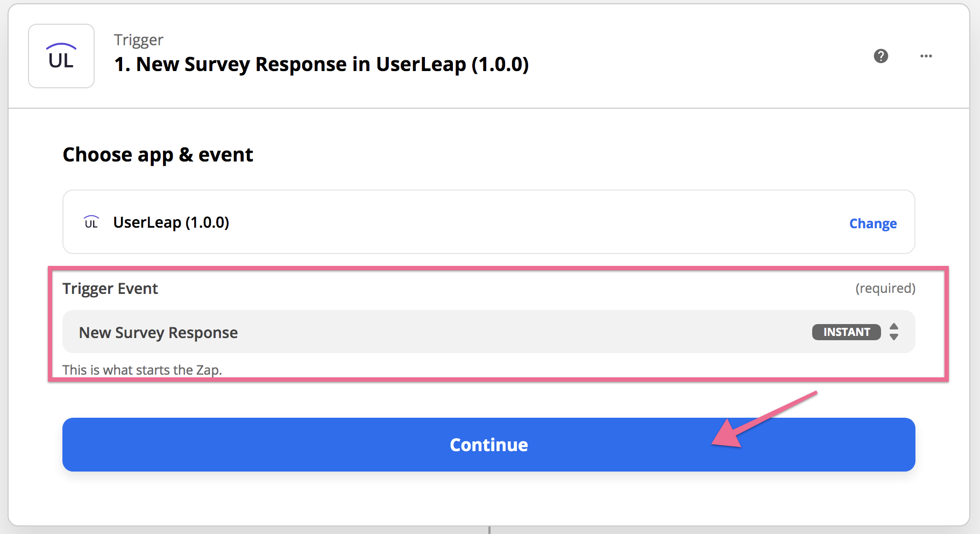Click the small UL icon beside UserLeap (1.0.0)
Image resolution: width=980 pixels, height=534 pixels.
pos(91,222)
